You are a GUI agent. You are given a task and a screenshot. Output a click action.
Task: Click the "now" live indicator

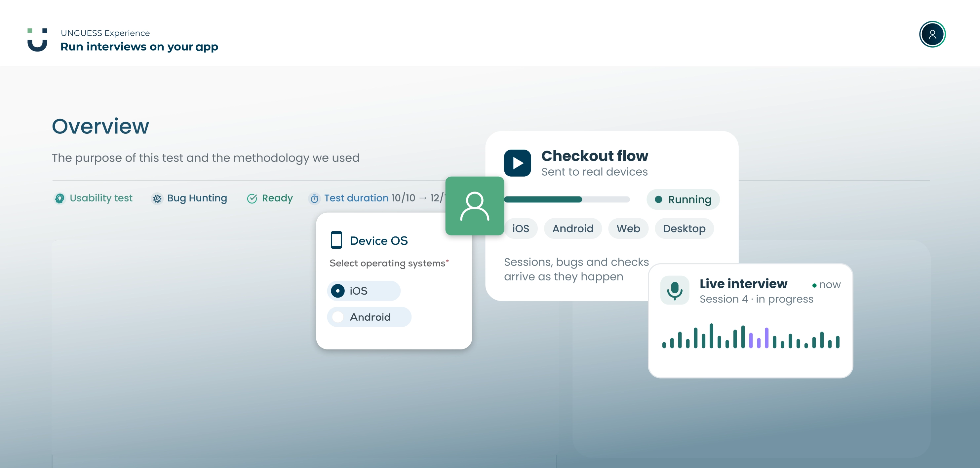(826, 285)
